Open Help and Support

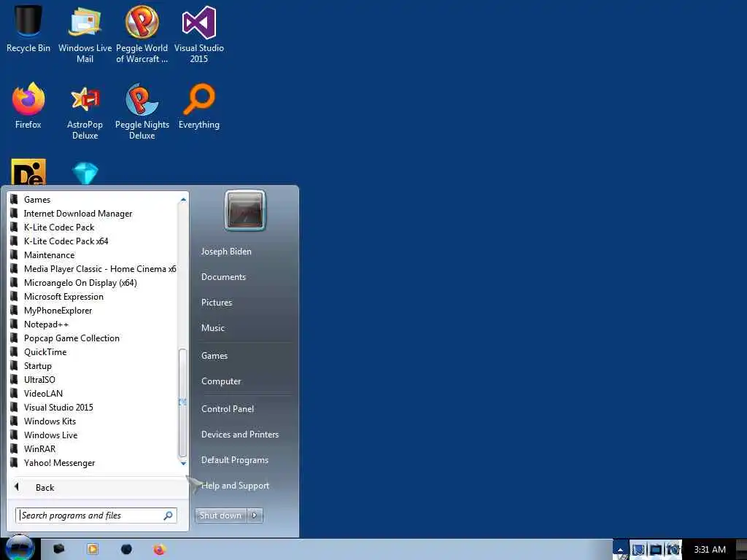click(x=236, y=486)
